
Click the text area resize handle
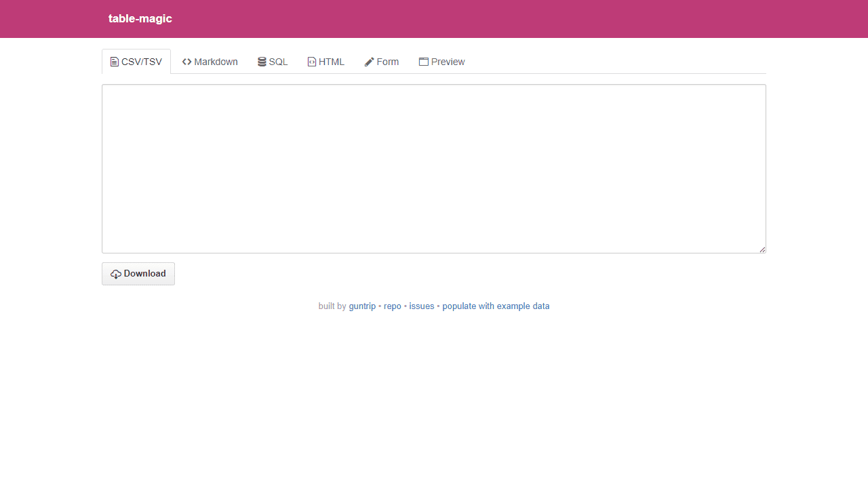click(x=762, y=249)
